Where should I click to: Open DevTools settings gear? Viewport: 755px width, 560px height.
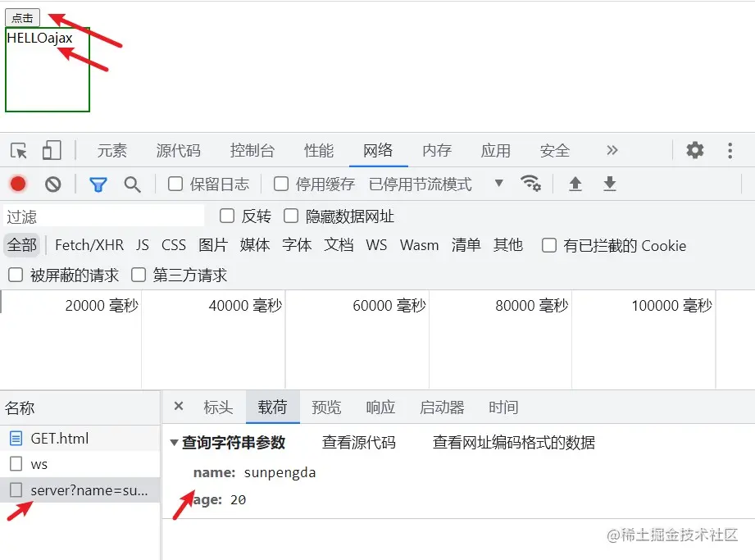coord(695,150)
